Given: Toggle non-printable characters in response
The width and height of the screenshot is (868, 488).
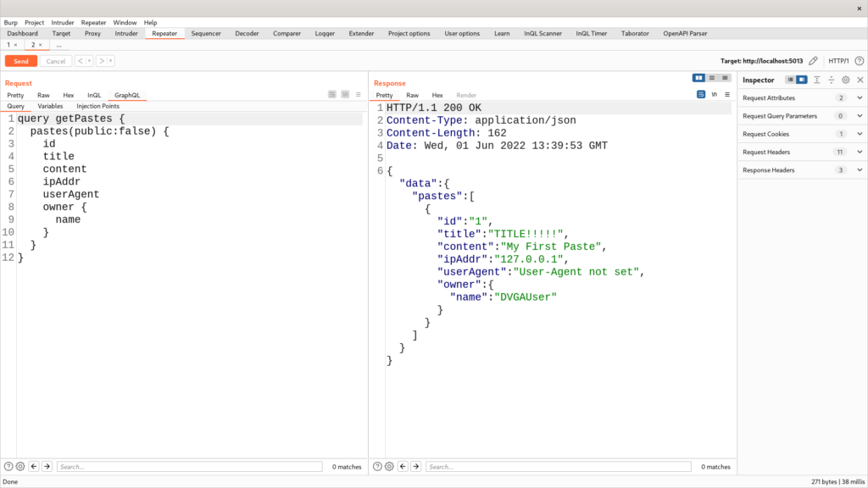Looking at the screenshot, I should pyautogui.click(x=715, y=94).
